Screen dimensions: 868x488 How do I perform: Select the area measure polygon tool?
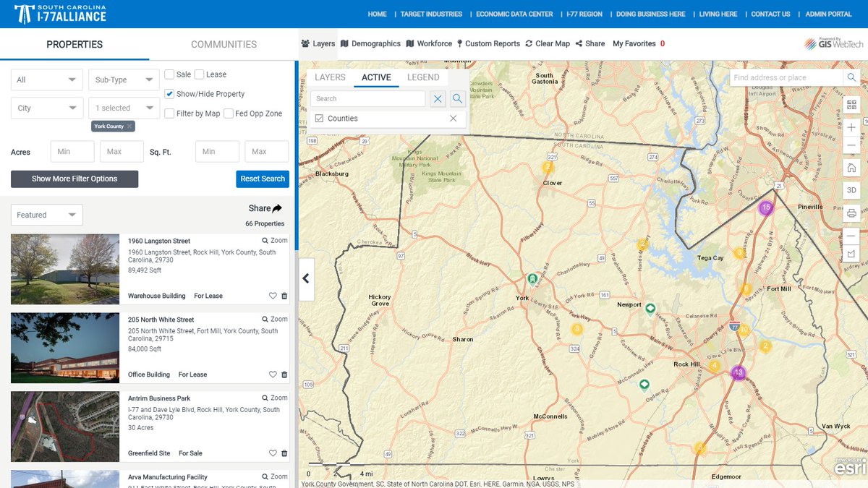851,254
